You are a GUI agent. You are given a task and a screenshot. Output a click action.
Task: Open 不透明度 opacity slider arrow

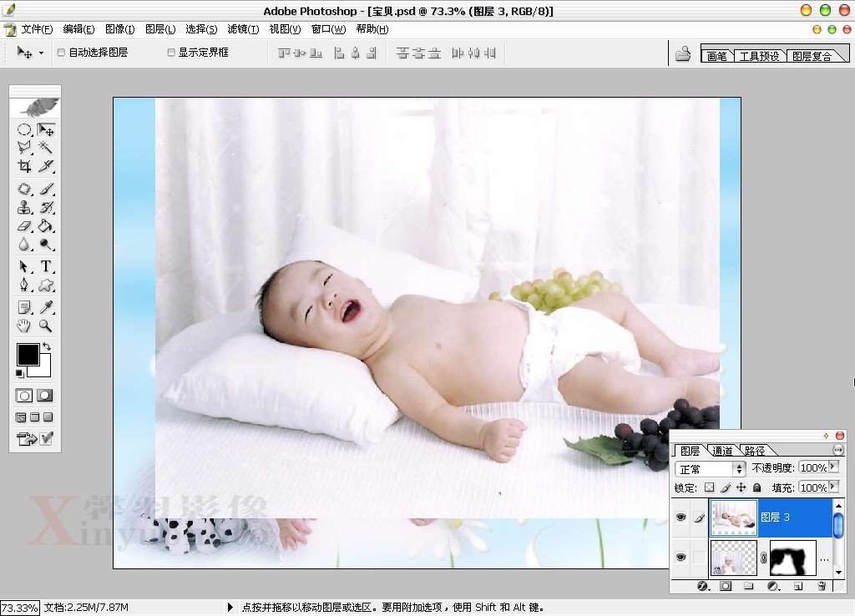(833, 467)
